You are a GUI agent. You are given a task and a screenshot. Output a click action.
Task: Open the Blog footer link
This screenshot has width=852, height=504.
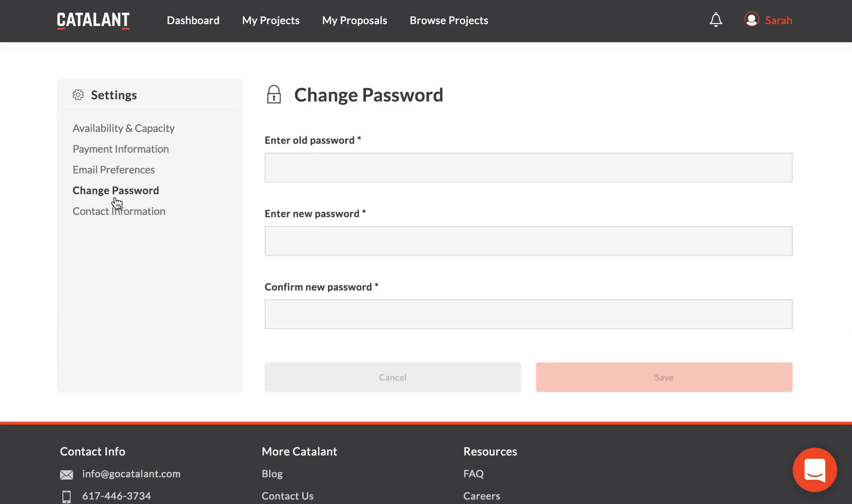pyautogui.click(x=272, y=474)
